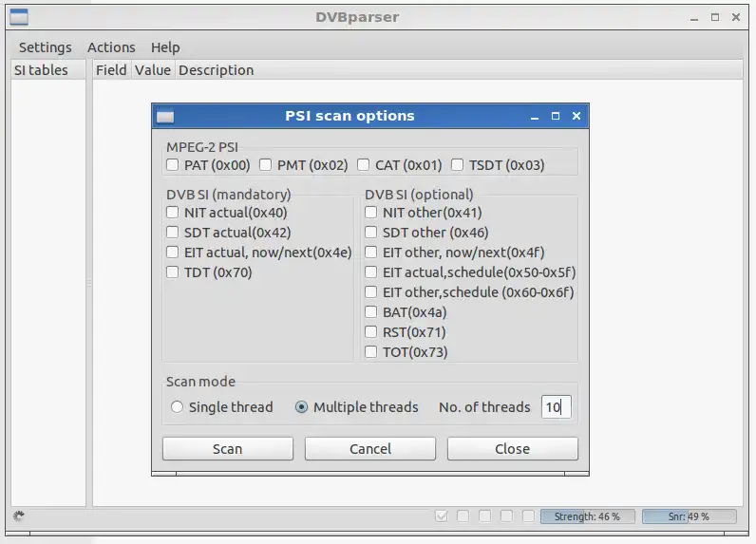Start scanning with the Scan button
Screen dimensions: 756x544
[x=228, y=449]
